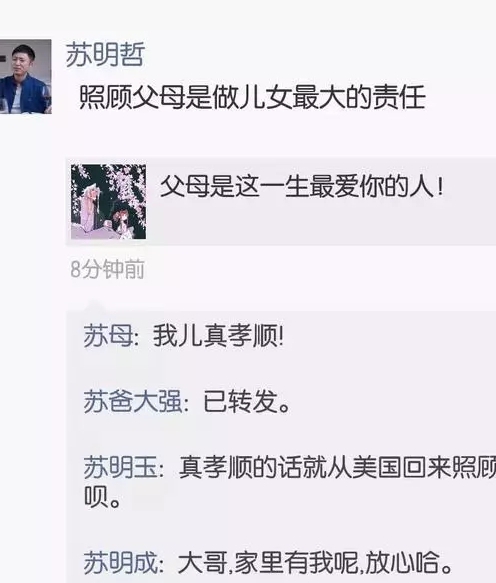Image resolution: width=496 pixels, height=583 pixels.
Task: Tap the man's face in the avatar
Action: click(x=23, y=61)
